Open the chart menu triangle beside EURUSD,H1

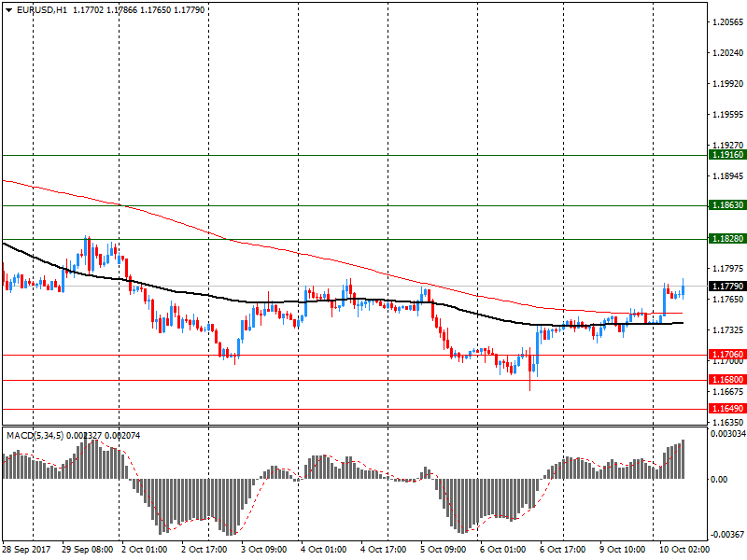pos(9,10)
